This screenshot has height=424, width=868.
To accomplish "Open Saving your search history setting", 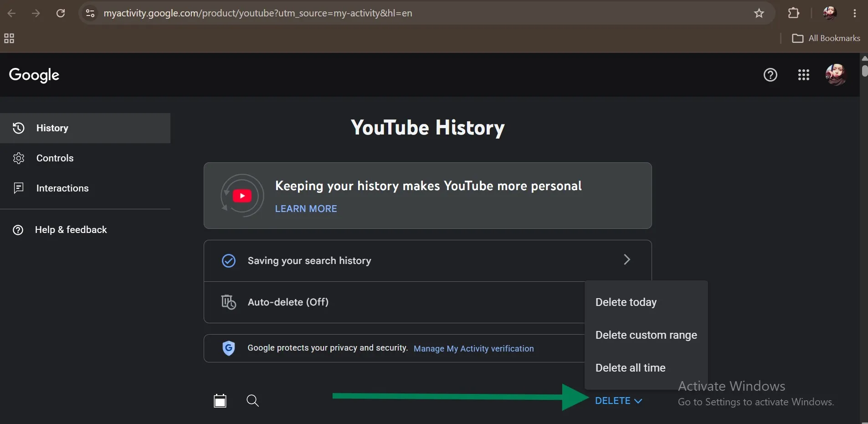I will (x=427, y=261).
